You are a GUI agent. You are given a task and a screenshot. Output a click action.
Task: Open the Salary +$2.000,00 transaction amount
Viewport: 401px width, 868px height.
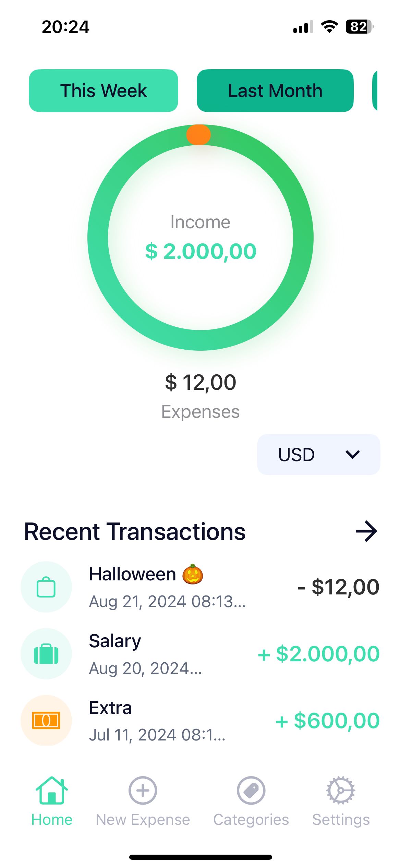pos(319,654)
